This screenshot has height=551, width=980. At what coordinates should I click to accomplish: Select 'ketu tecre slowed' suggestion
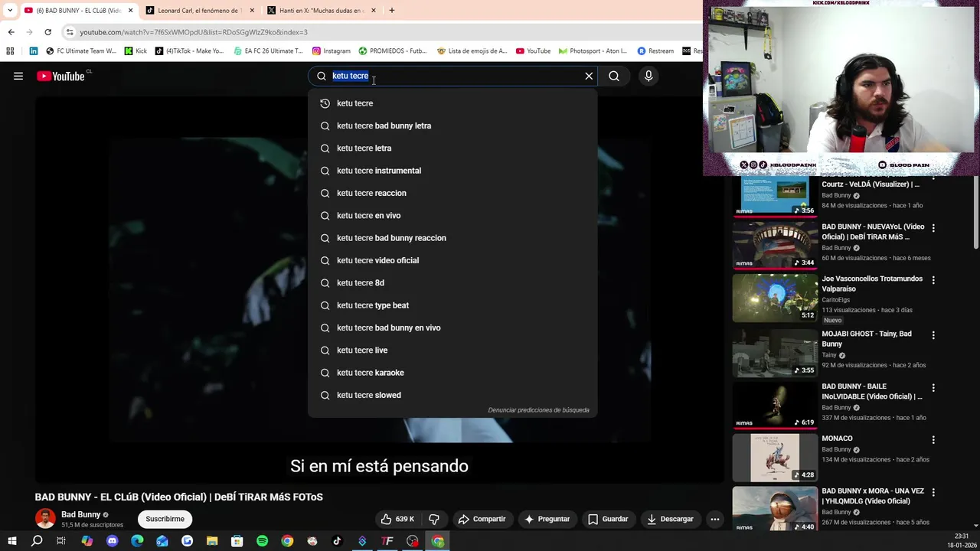[x=452, y=395]
